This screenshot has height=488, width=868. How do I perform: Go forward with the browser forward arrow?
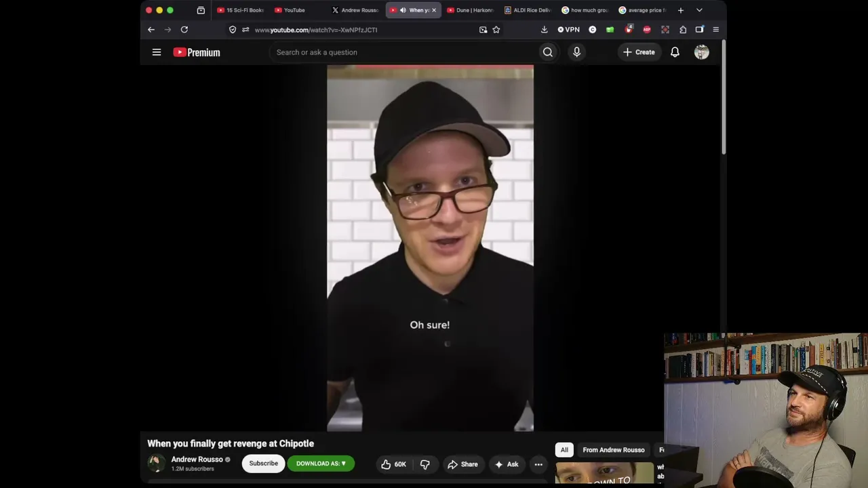click(x=167, y=30)
